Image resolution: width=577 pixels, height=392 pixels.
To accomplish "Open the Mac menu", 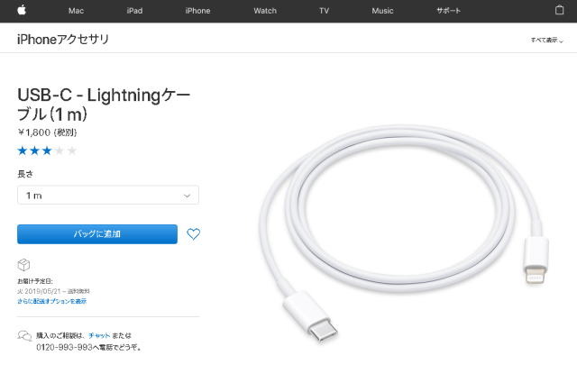I will pyautogui.click(x=76, y=11).
